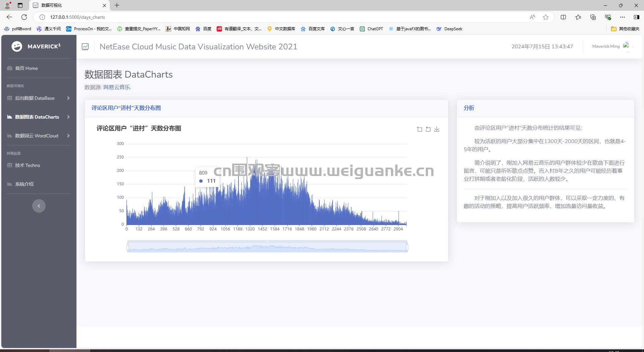Screen dimensions: 644x352
Task: Click the chevron next to 数据图表 DataCharts
Action: pos(68,117)
